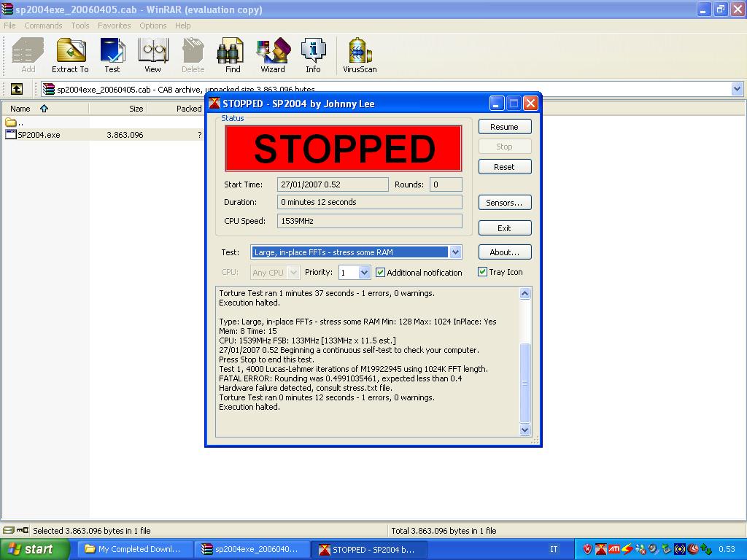This screenshot has height=560, width=747.
Task: Click the CPU Speed field
Action: tap(370, 221)
